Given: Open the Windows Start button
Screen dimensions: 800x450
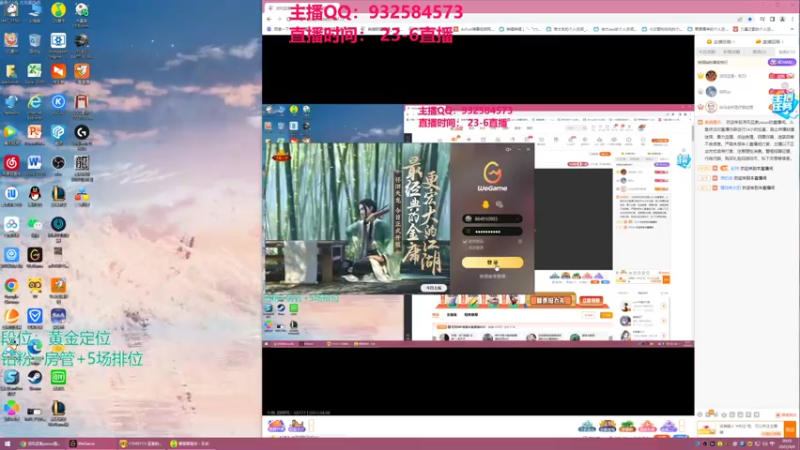Looking at the screenshot, I should click(x=7, y=444).
